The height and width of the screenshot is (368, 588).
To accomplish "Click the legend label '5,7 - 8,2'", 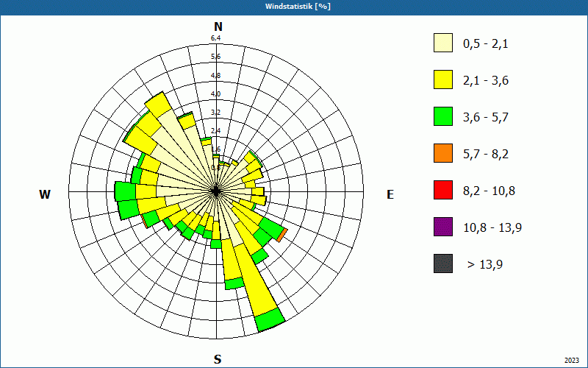I will pos(486,155).
